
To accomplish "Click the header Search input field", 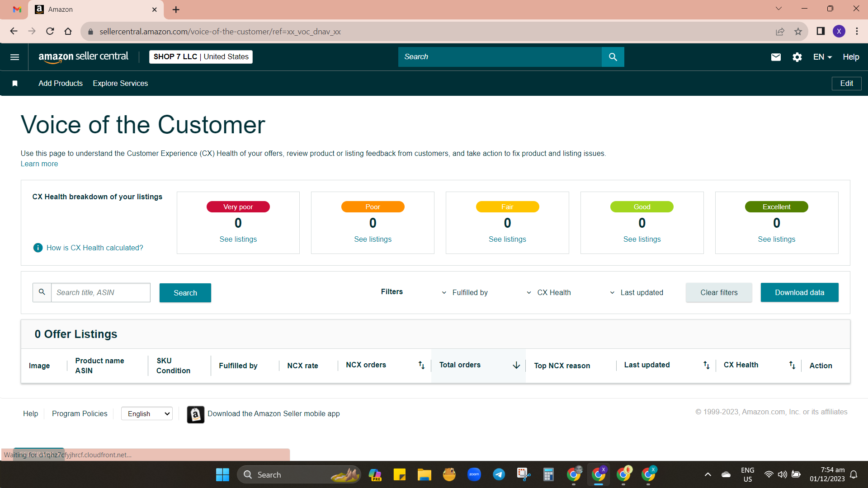I will tap(500, 57).
